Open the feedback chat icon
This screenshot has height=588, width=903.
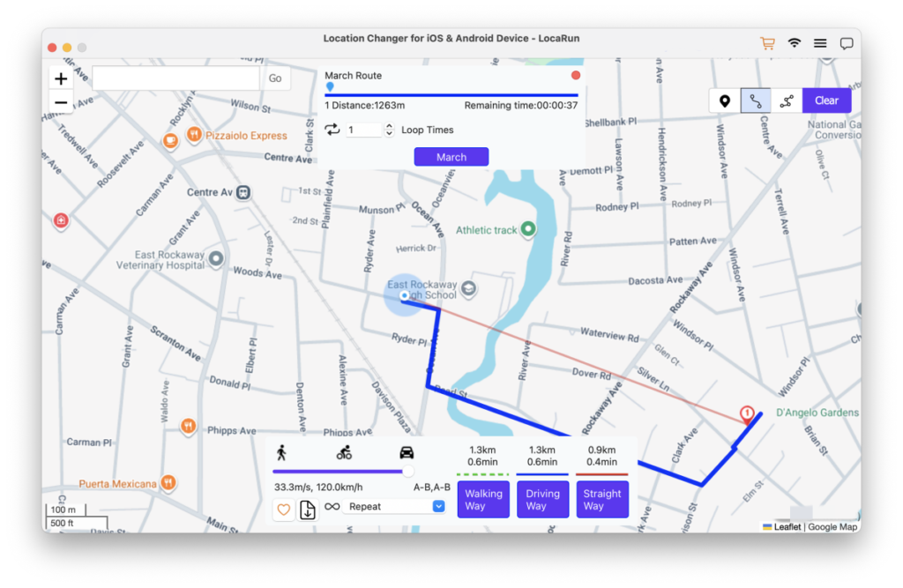pyautogui.click(x=846, y=44)
